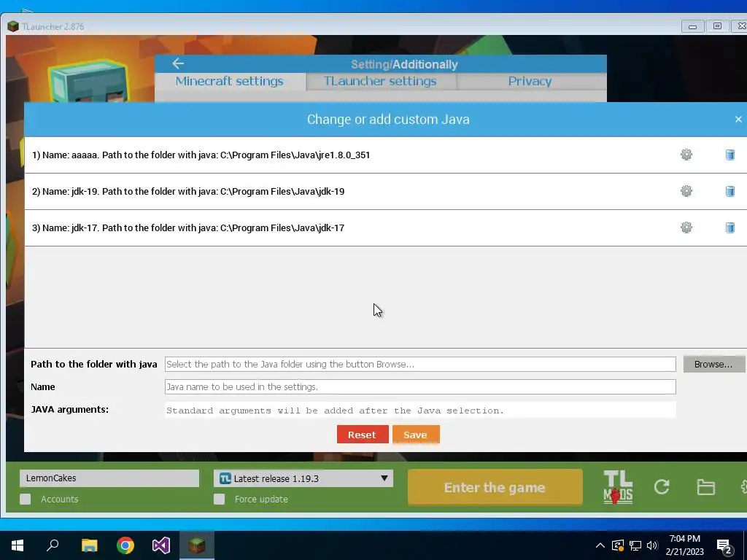The width and height of the screenshot is (747, 560).
Task: Delete the aaaaa Java entry
Action: pos(729,155)
